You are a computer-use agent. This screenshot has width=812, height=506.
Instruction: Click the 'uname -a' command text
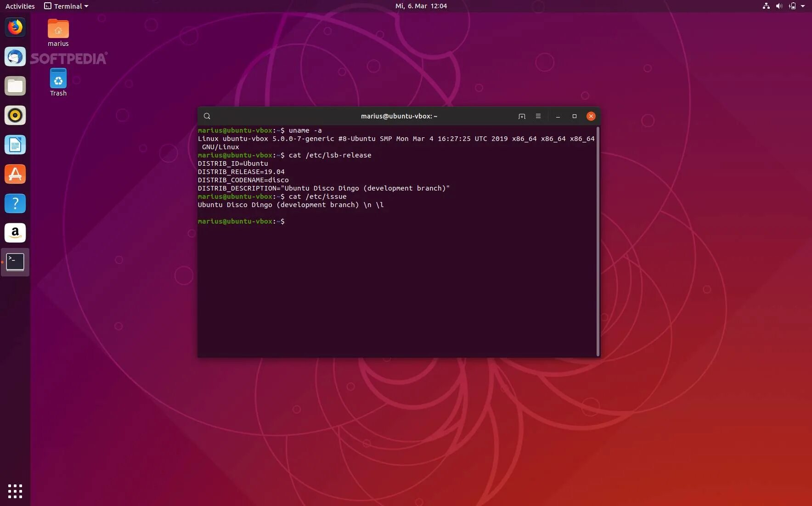pos(305,130)
